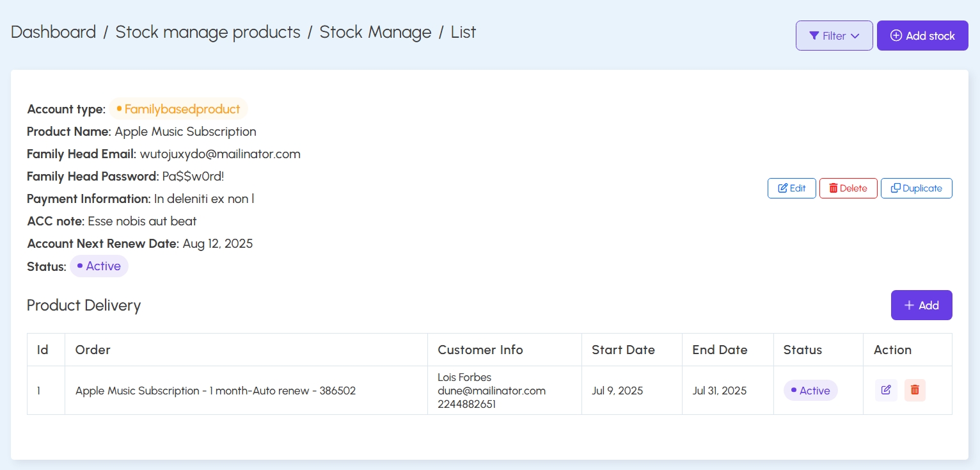This screenshot has height=470, width=980.
Task: Click the Active badge in the delivery table row
Action: 810,391
